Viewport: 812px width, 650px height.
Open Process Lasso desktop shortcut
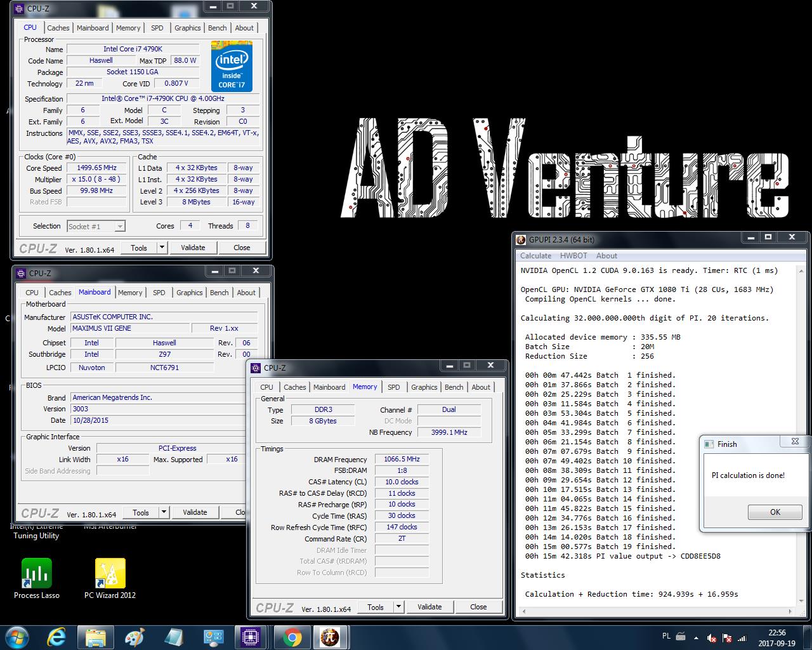[37, 578]
